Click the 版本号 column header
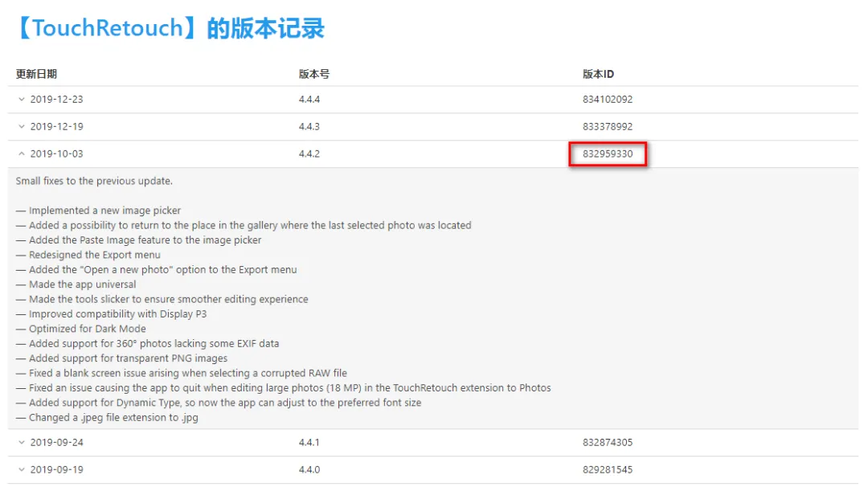 [314, 74]
